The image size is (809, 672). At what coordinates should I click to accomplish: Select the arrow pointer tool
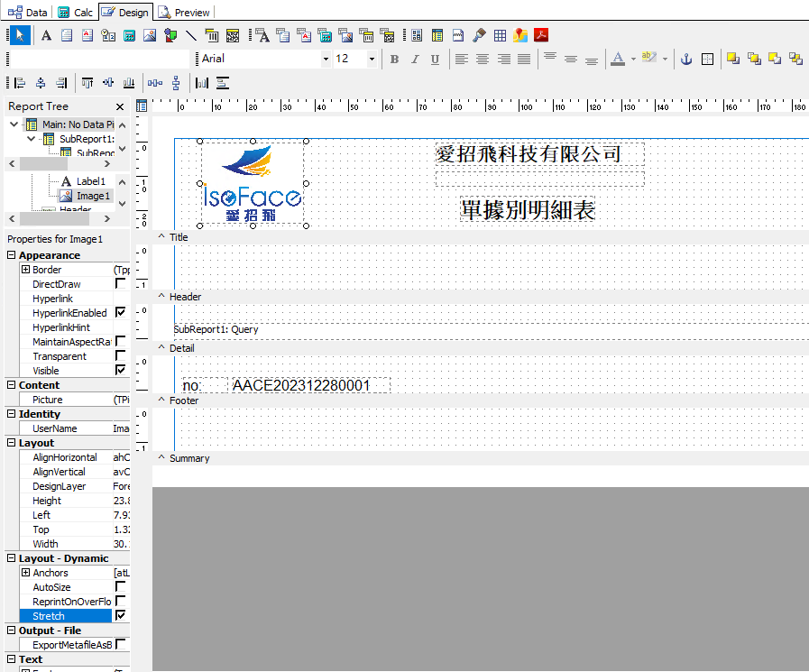tap(20, 35)
